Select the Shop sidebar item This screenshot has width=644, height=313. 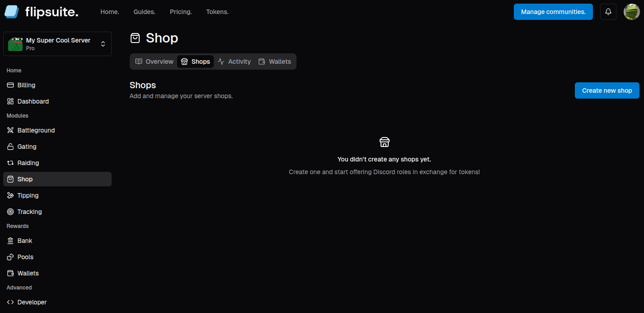tap(57, 179)
